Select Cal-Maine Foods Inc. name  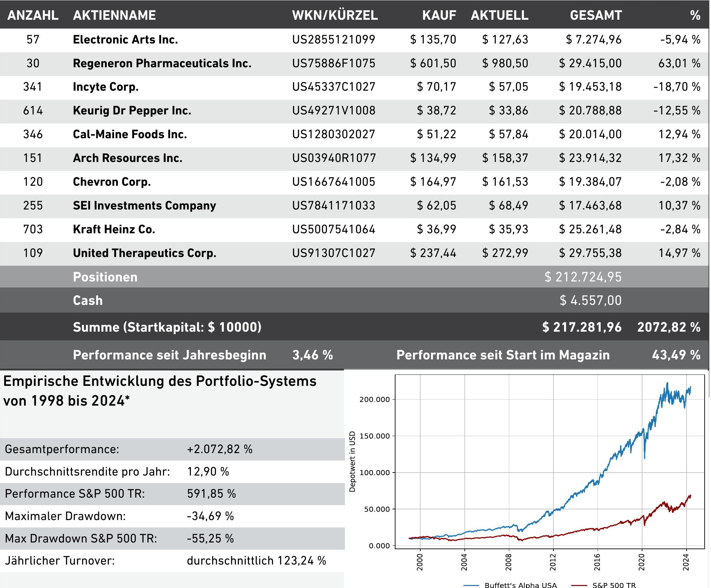coord(130,135)
